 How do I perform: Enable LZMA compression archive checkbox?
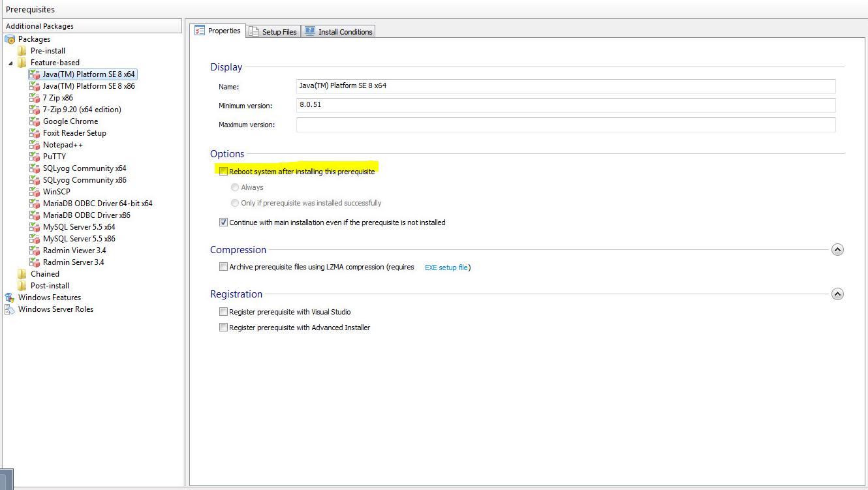[x=224, y=267]
